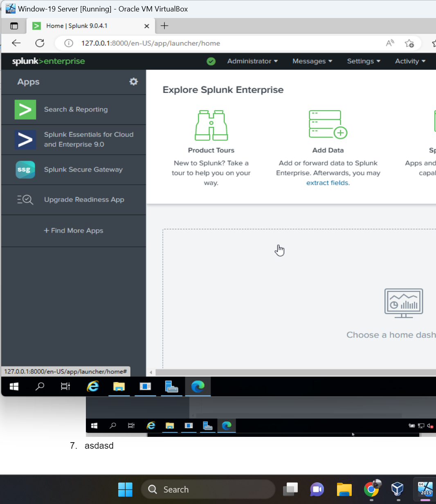Launch the ssg Splunk Secure Gateway icon
The image size is (436, 504).
pyautogui.click(x=25, y=170)
